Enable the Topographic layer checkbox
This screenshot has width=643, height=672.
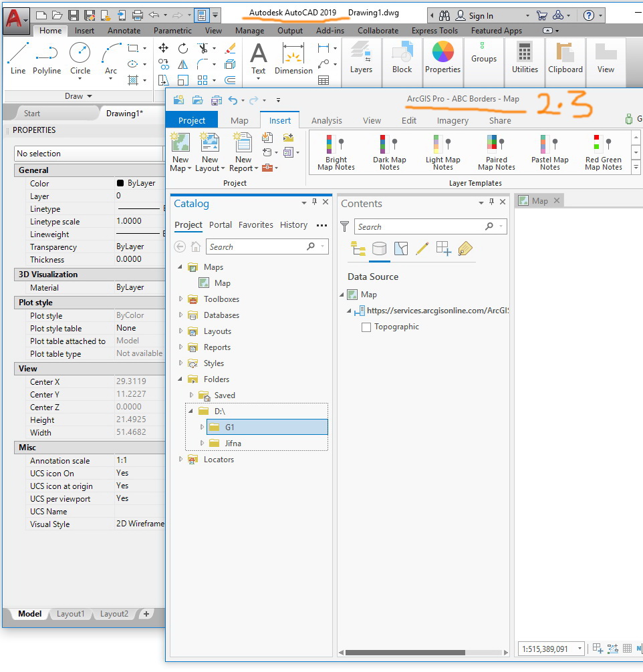click(x=366, y=327)
